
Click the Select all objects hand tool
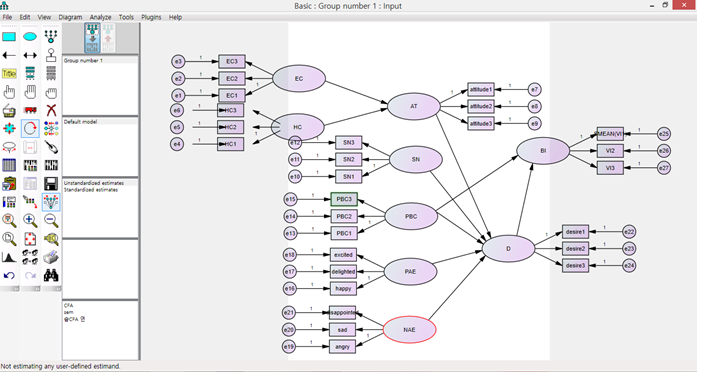[x=30, y=92]
